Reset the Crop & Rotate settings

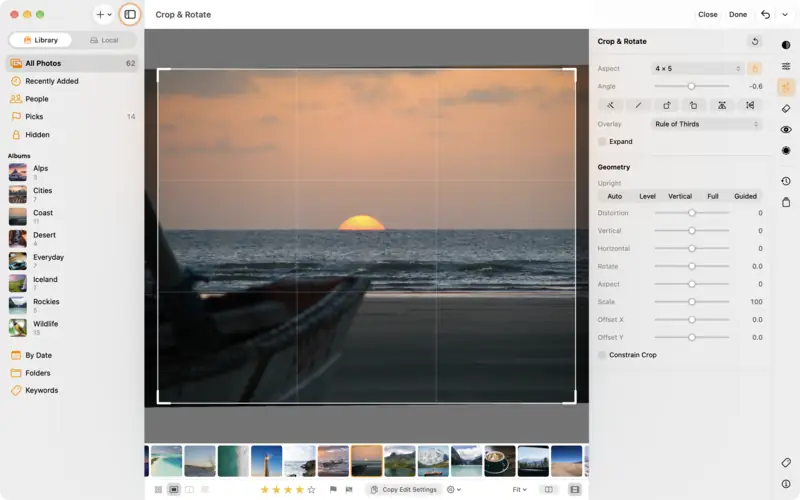coord(755,41)
